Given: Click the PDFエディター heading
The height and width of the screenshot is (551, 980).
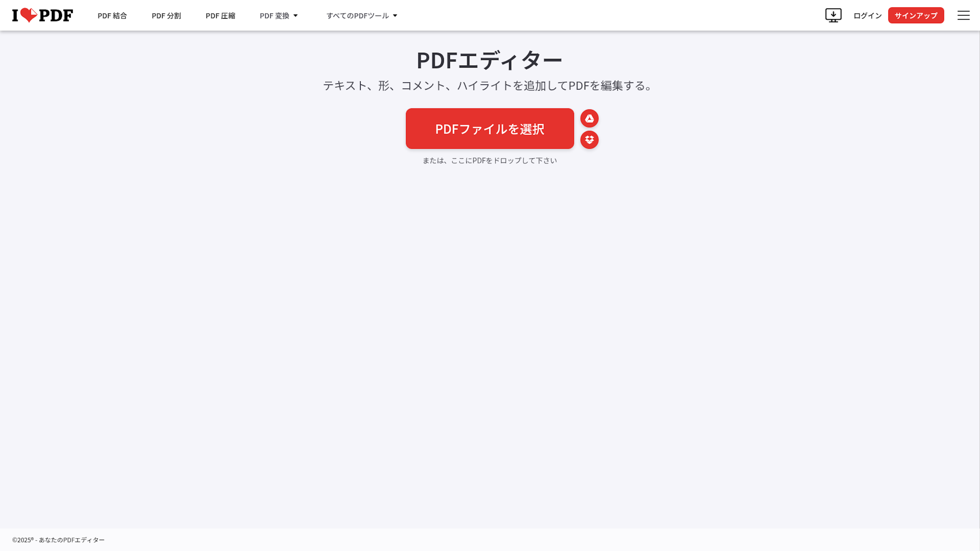Looking at the screenshot, I should [x=489, y=60].
